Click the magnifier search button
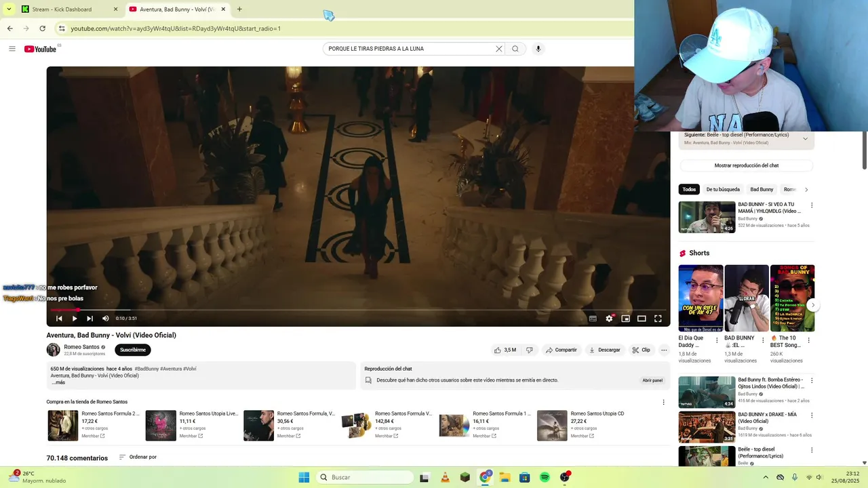 tap(515, 49)
